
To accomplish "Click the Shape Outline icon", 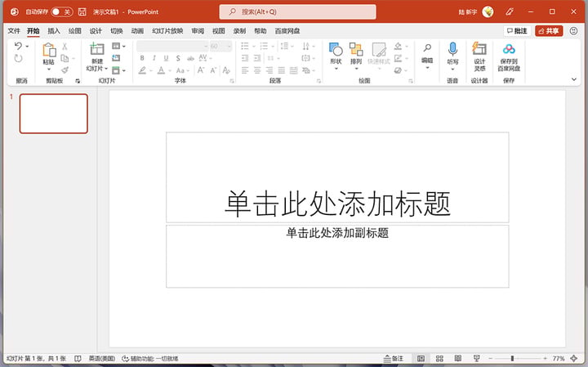I will point(398,58).
